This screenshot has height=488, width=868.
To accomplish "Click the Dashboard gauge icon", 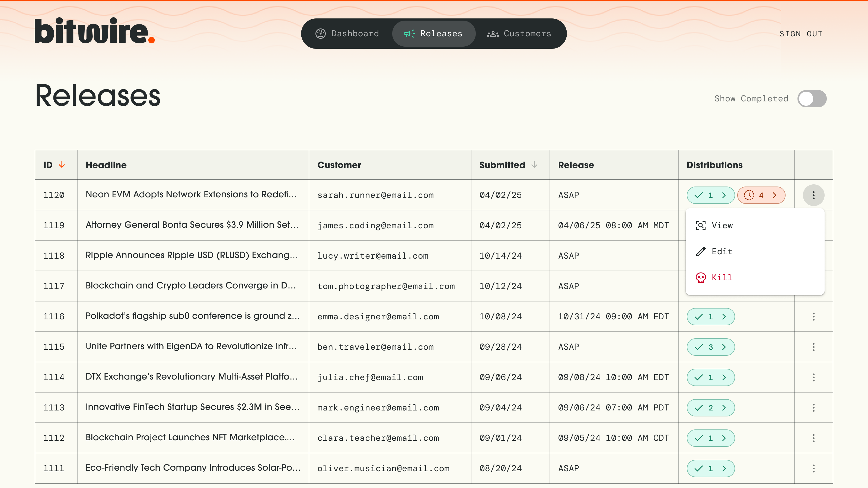I will pyautogui.click(x=320, y=34).
